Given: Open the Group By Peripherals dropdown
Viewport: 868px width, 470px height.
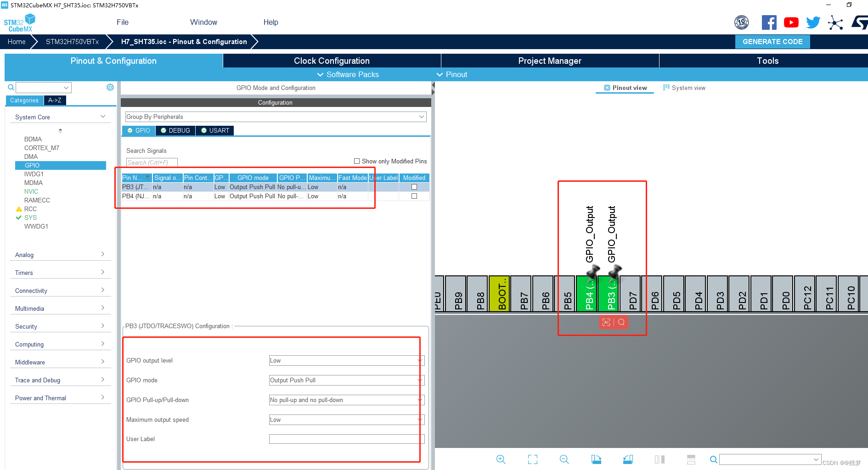Looking at the screenshot, I should tap(276, 117).
